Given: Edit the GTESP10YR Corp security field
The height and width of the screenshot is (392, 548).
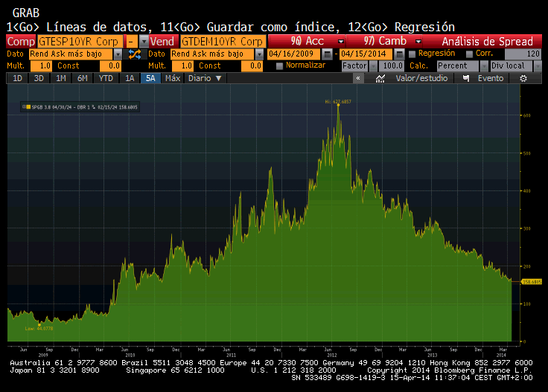Looking at the screenshot, I should click(x=80, y=42).
